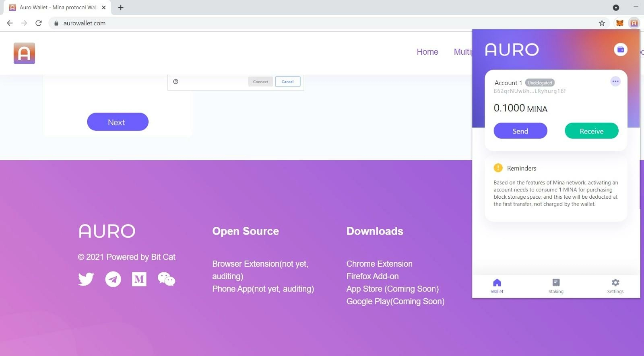Click the Undelegated status badge
644x356 pixels.
point(540,83)
